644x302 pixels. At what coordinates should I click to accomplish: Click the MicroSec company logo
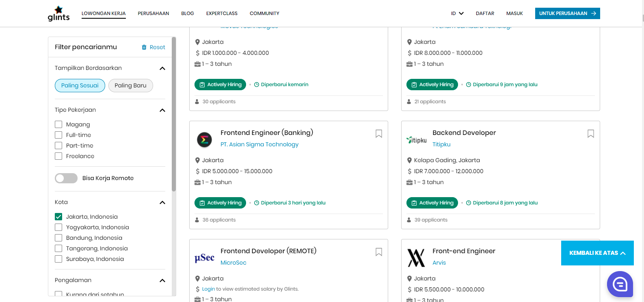[205, 258]
